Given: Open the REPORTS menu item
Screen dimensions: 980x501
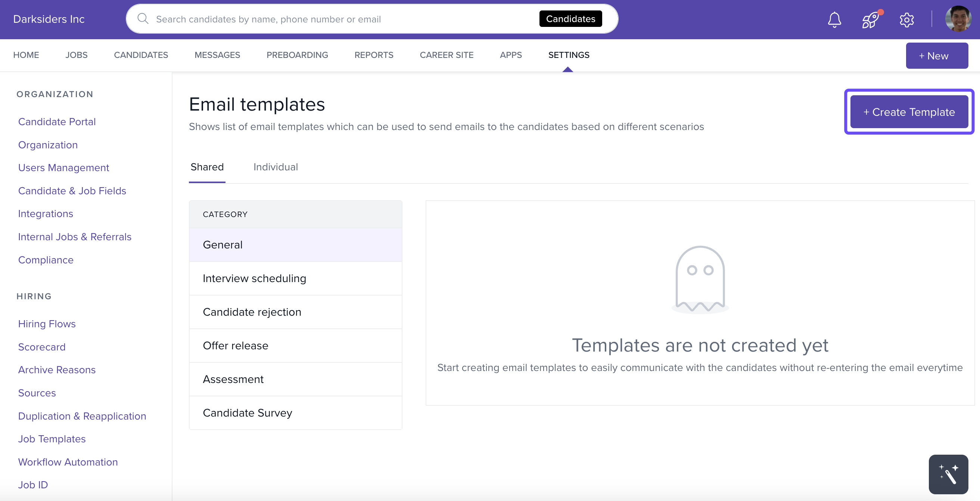Looking at the screenshot, I should pyautogui.click(x=374, y=55).
